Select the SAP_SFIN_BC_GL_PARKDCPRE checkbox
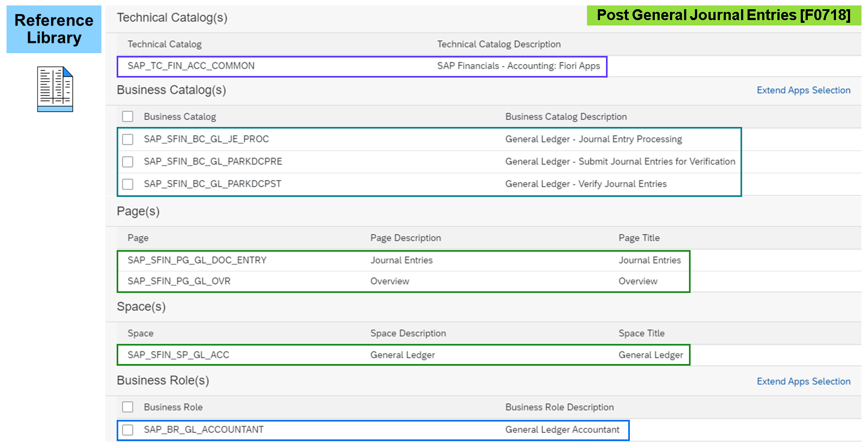The height and width of the screenshot is (447, 868). pos(127,162)
